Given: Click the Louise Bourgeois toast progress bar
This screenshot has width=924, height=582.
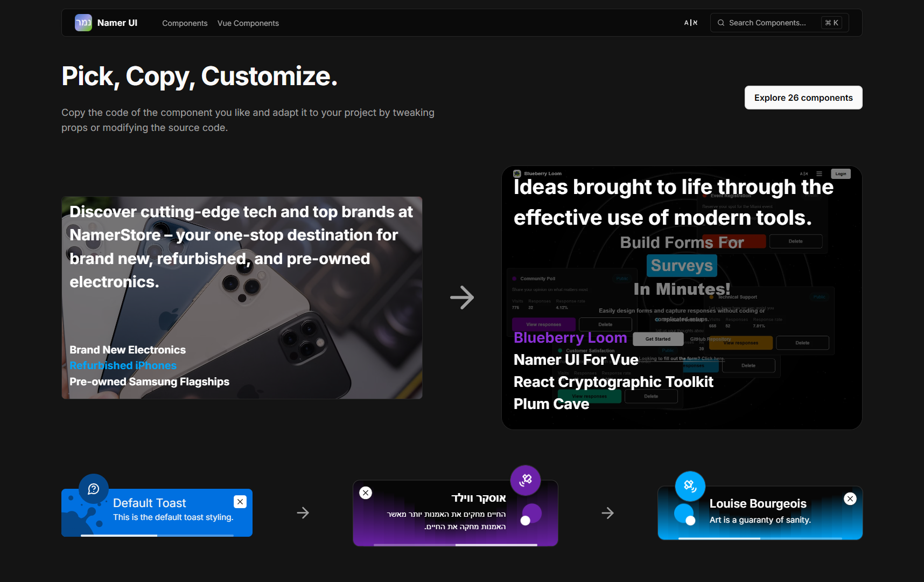Looking at the screenshot, I should (x=760, y=538).
